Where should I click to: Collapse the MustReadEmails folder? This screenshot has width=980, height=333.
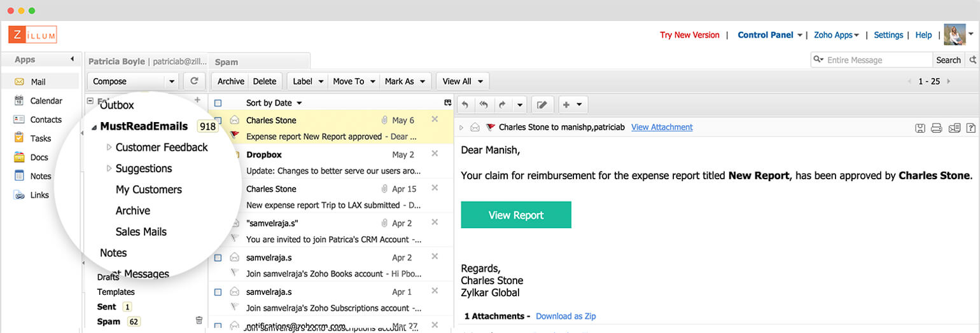click(94, 127)
